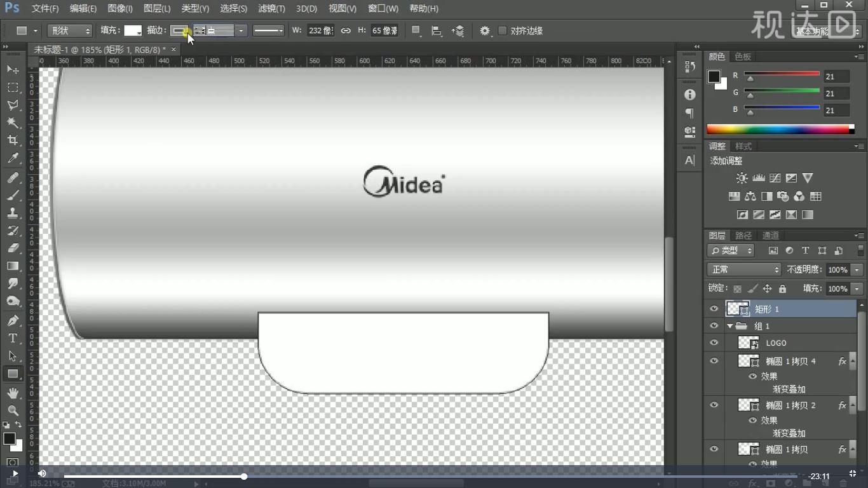Select the Healing Brush tool
Image resolution: width=868 pixels, height=488 pixels.
coord(13,178)
